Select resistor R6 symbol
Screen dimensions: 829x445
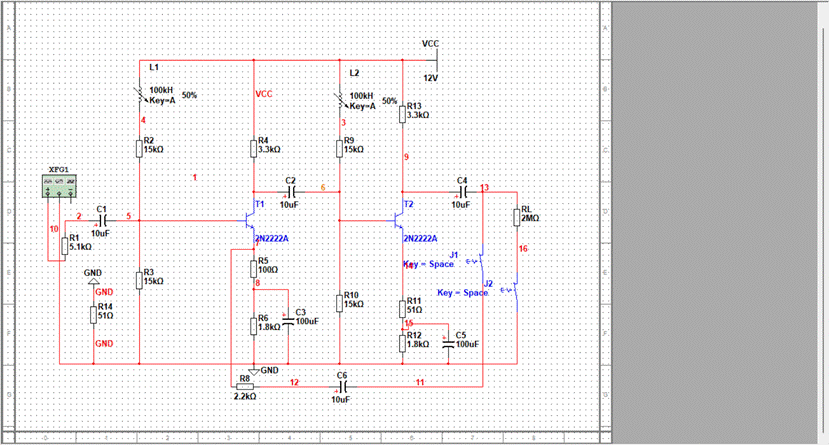(x=254, y=326)
